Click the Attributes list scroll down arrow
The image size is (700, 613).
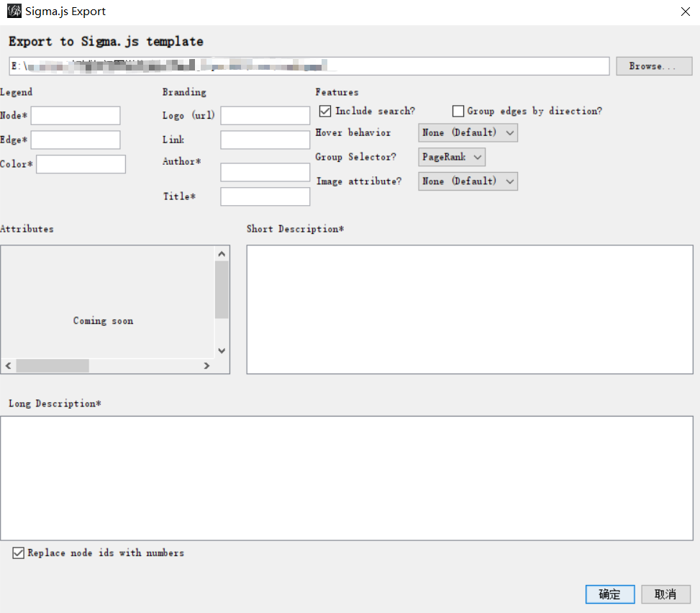222,351
